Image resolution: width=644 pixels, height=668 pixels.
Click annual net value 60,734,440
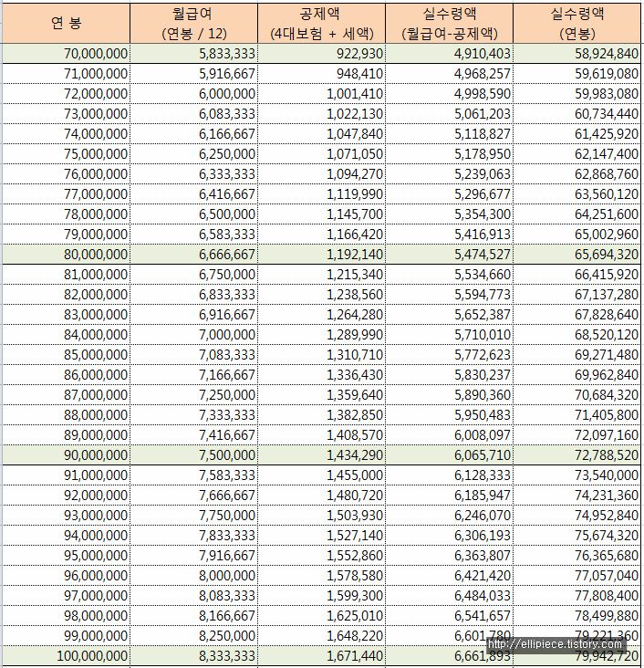(x=577, y=114)
